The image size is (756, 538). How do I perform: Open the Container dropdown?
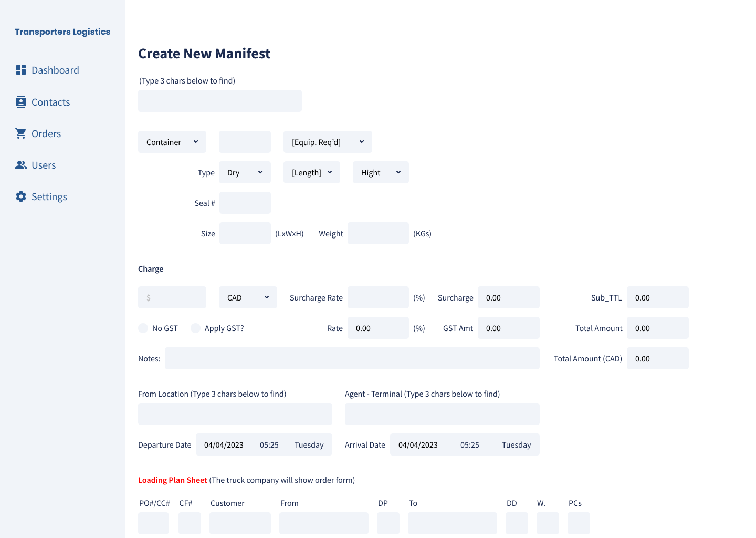coord(172,141)
